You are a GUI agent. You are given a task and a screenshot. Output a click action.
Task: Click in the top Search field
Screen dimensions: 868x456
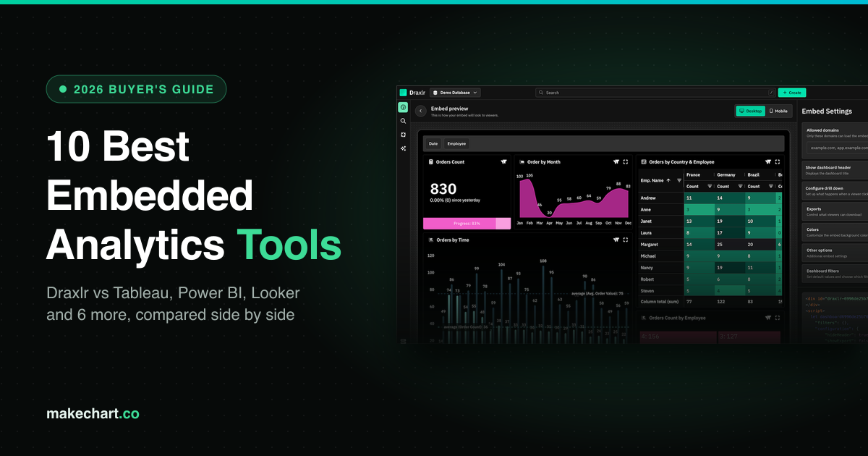pos(656,93)
